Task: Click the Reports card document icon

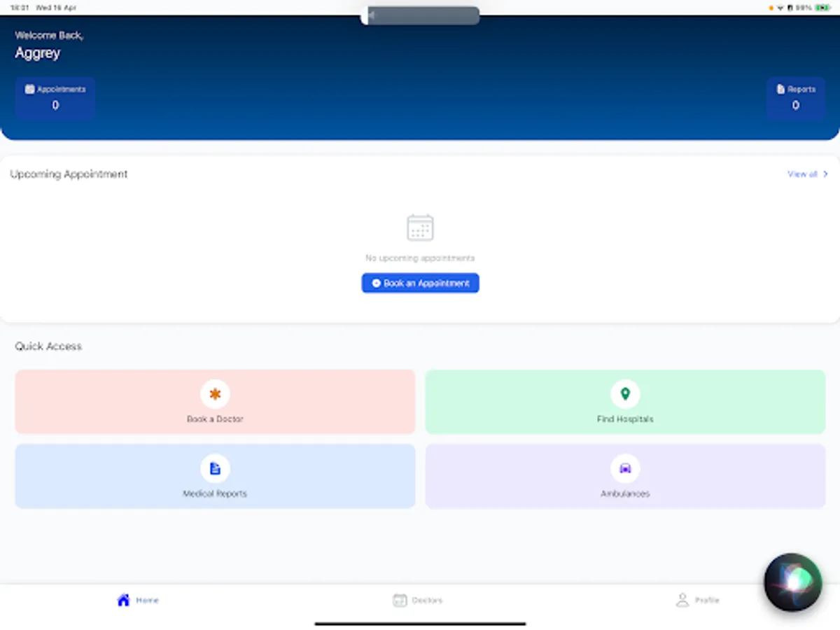Action: point(780,89)
